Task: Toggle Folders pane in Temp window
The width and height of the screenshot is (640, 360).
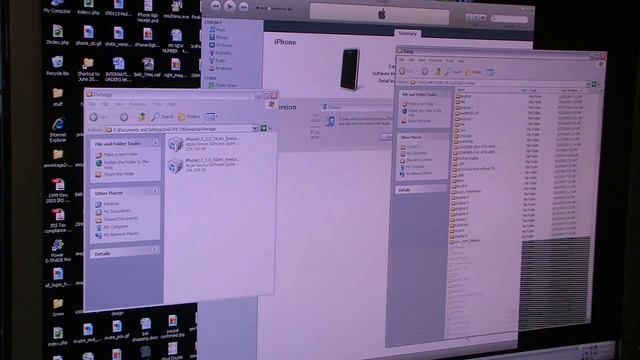Action: tap(473, 72)
